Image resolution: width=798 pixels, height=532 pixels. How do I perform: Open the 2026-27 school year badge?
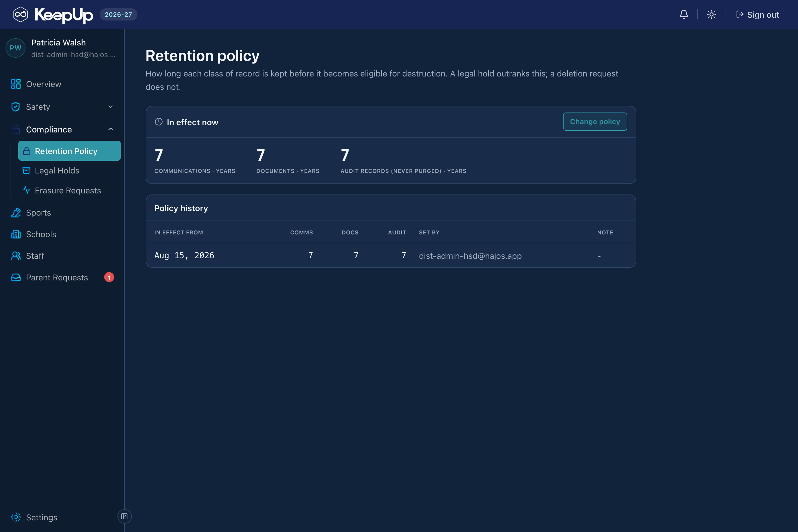pyautogui.click(x=118, y=15)
